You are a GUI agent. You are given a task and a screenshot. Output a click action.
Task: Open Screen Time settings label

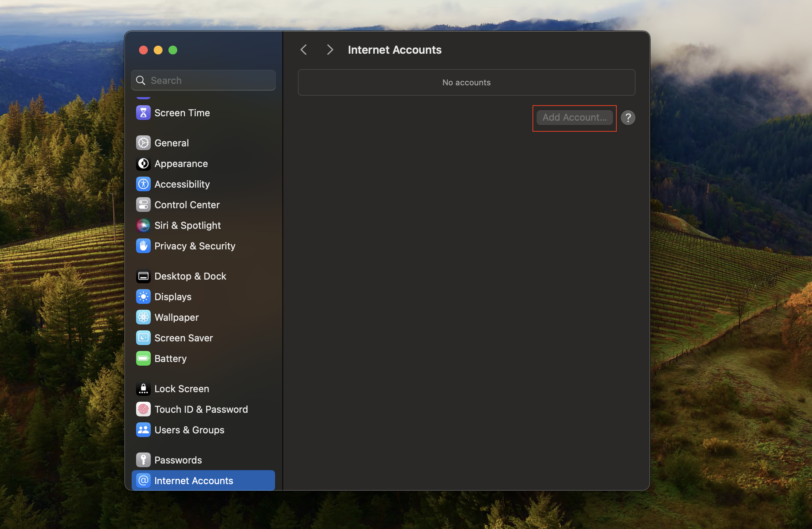(182, 113)
